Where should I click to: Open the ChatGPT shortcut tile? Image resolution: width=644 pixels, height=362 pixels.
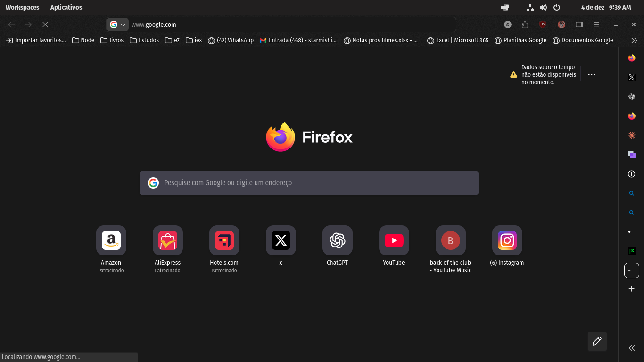click(338, 240)
